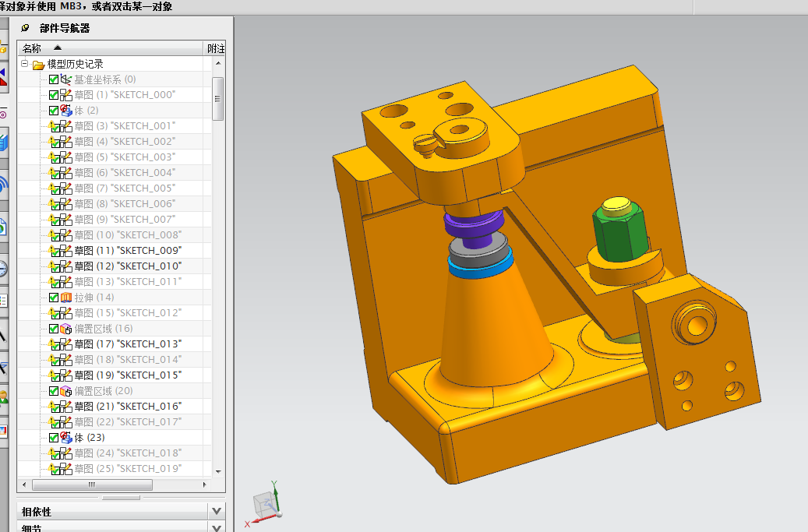
Task: Click the horizontal scroll left arrow
Action: pos(24,484)
